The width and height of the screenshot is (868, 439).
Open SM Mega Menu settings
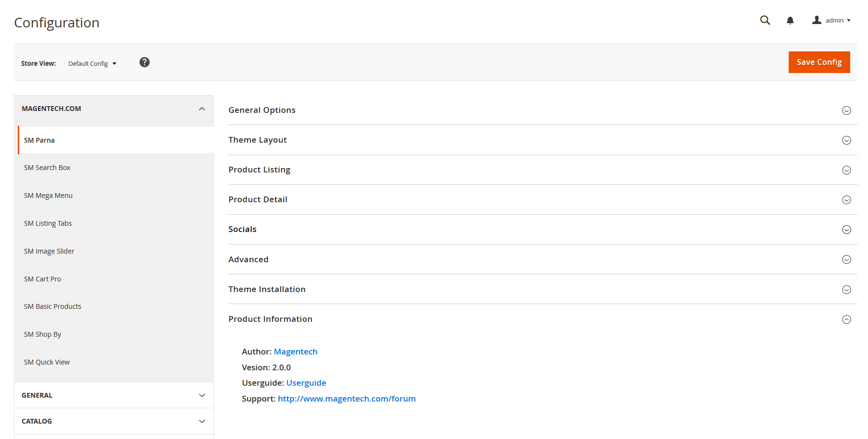click(116, 195)
